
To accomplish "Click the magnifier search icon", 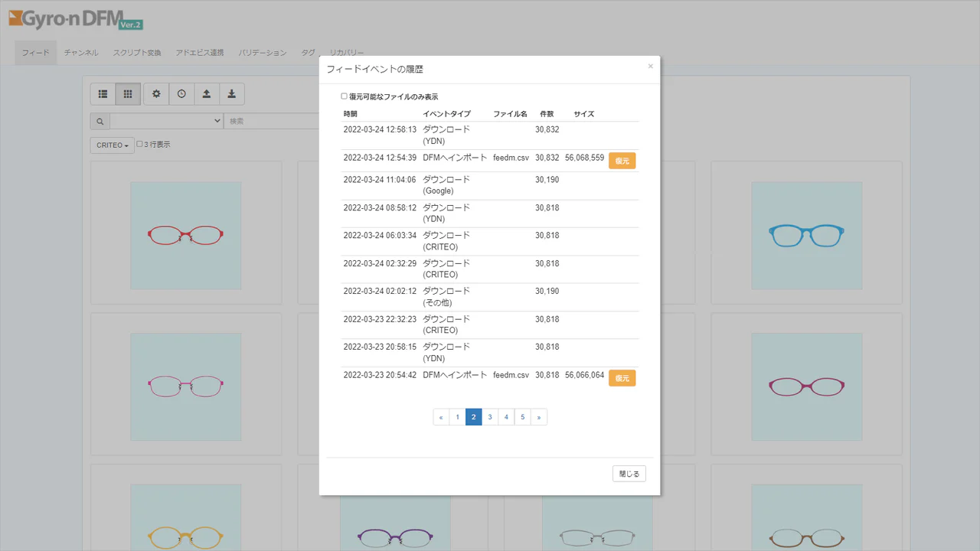I will point(100,121).
